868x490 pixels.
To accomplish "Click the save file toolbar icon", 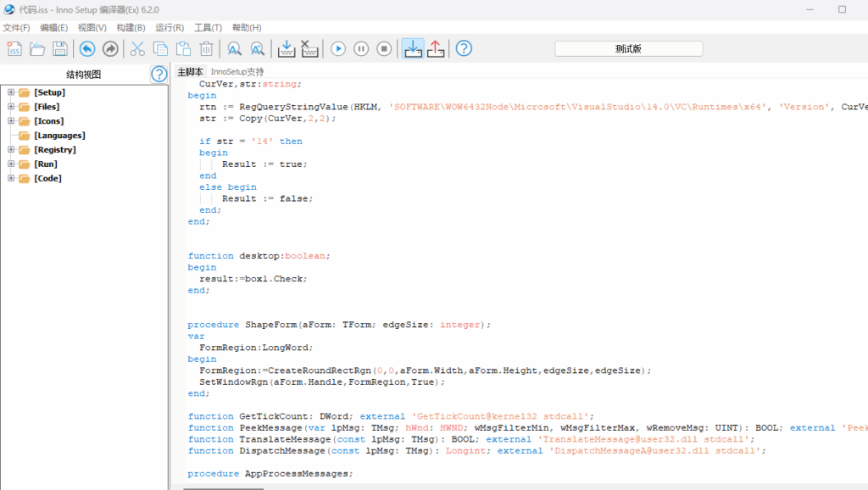I will click(x=60, y=48).
